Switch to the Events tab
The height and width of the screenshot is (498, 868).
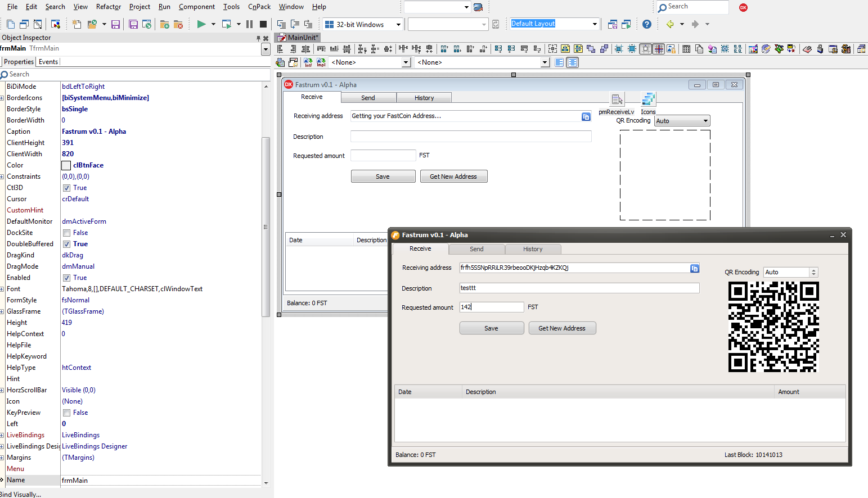48,62
